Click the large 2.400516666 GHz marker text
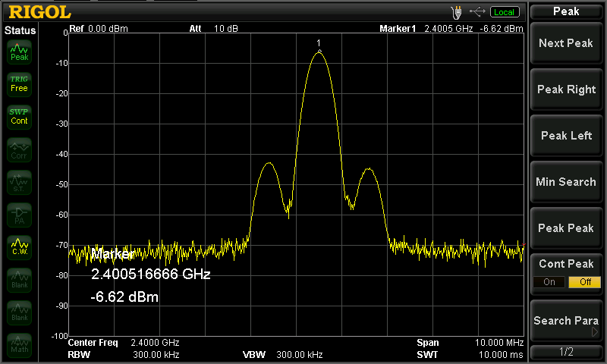The height and width of the screenshot is (364, 607). pyautogui.click(x=150, y=275)
